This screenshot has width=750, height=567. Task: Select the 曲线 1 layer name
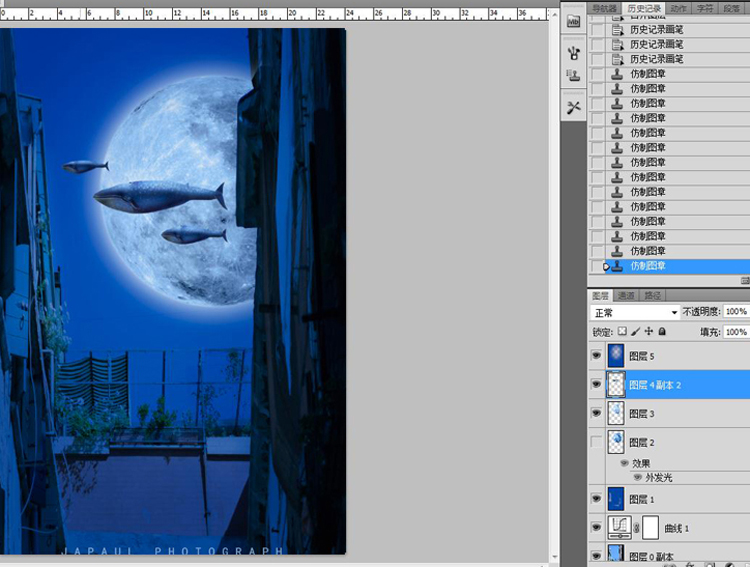(676, 528)
